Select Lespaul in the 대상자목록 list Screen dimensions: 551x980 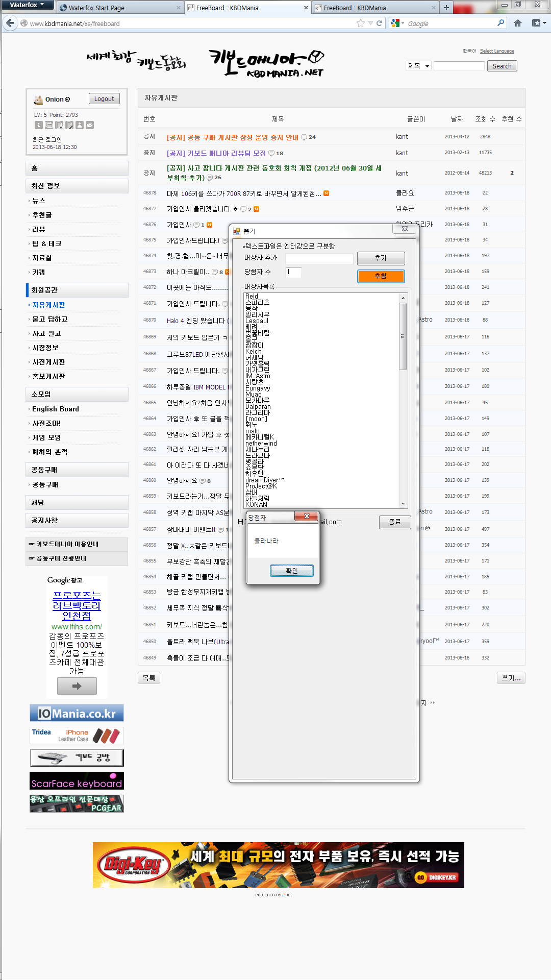[257, 321]
